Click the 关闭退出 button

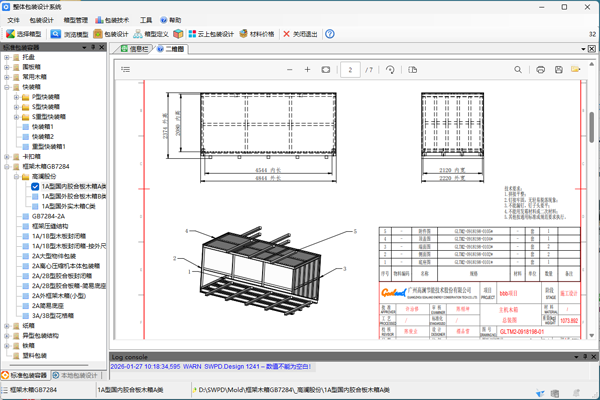click(x=299, y=34)
